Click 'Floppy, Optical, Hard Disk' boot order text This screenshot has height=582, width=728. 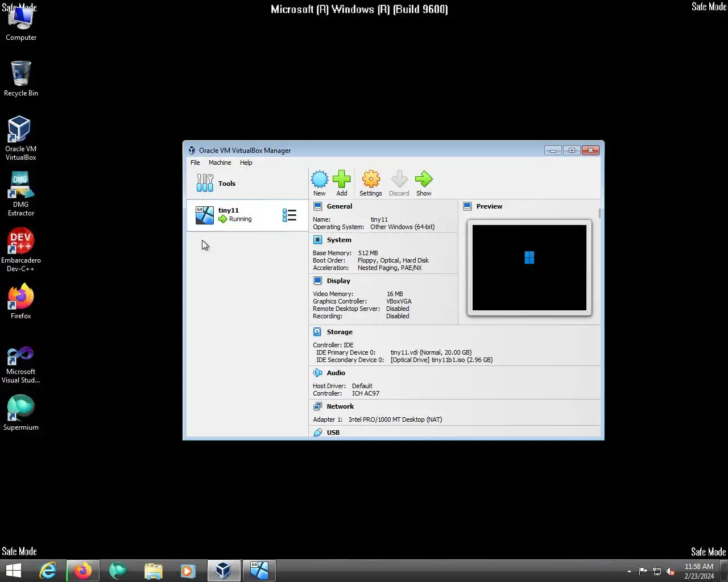pyautogui.click(x=393, y=260)
